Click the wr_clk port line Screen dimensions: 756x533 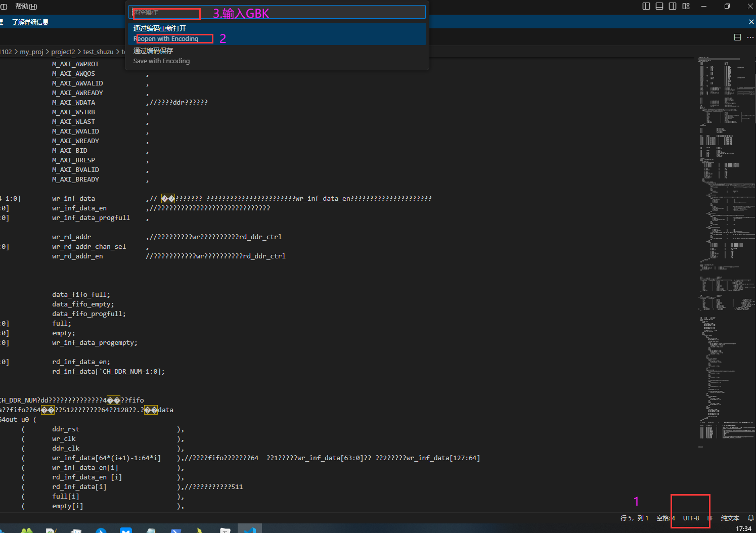pyautogui.click(x=64, y=439)
